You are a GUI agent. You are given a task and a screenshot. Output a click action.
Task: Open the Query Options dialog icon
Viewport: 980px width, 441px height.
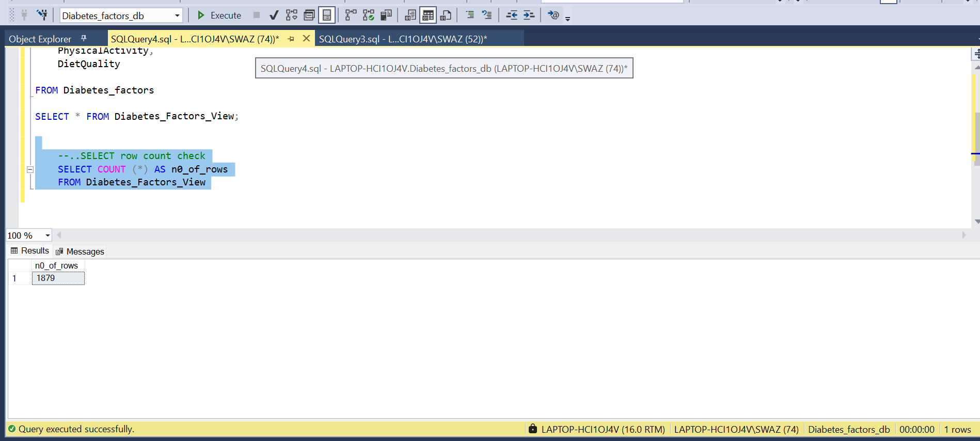click(309, 15)
